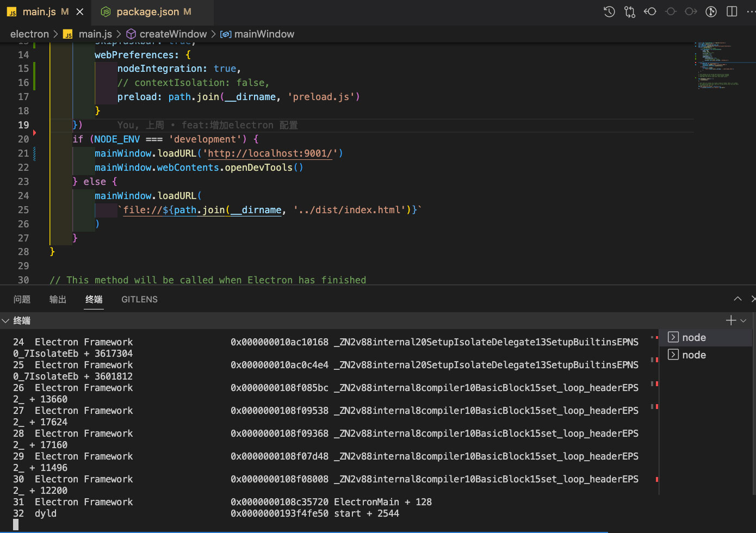Open the 问题 problems panel tab
Screen dimensions: 756x533
22,299
